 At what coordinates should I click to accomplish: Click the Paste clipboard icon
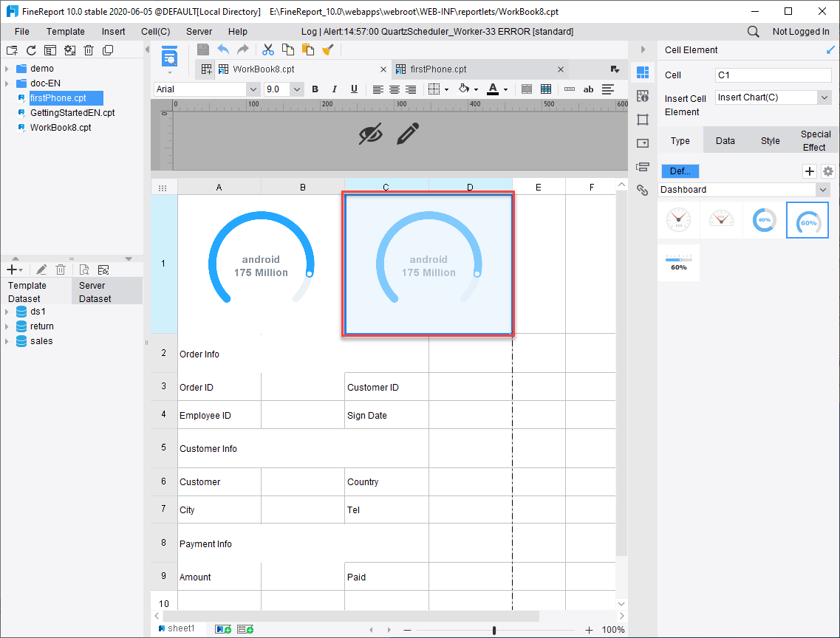(308, 49)
